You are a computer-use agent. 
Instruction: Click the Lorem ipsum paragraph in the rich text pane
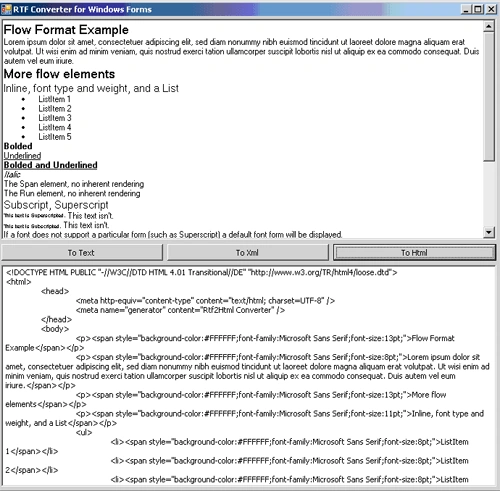click(241, 51)
